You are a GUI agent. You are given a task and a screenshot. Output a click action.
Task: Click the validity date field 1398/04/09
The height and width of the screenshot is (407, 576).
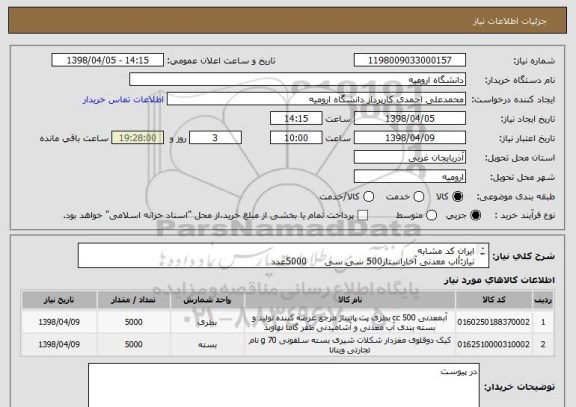[x=410, y=138]
